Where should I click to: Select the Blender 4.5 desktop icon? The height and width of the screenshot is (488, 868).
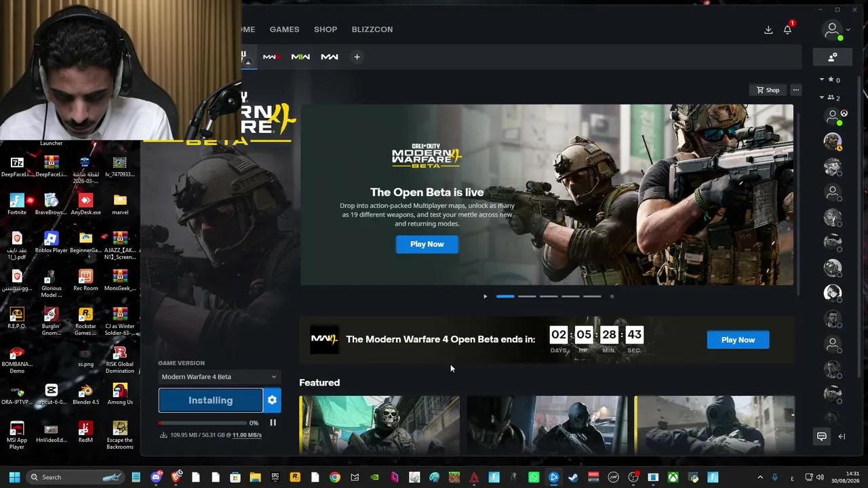tap(85, 393)
